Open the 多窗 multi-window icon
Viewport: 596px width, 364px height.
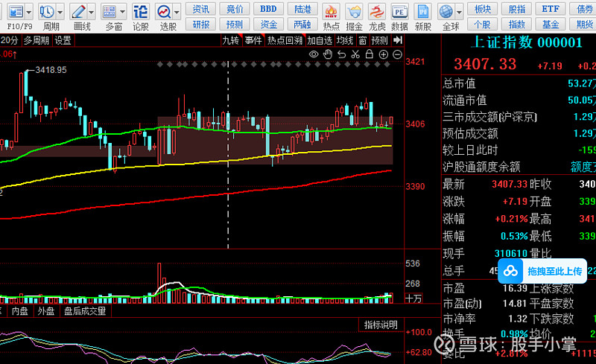(x=110, y=12)
